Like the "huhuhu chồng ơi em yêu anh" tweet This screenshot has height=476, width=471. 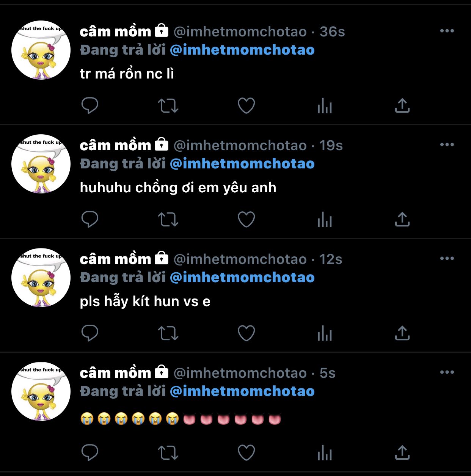tap(246, 219)
